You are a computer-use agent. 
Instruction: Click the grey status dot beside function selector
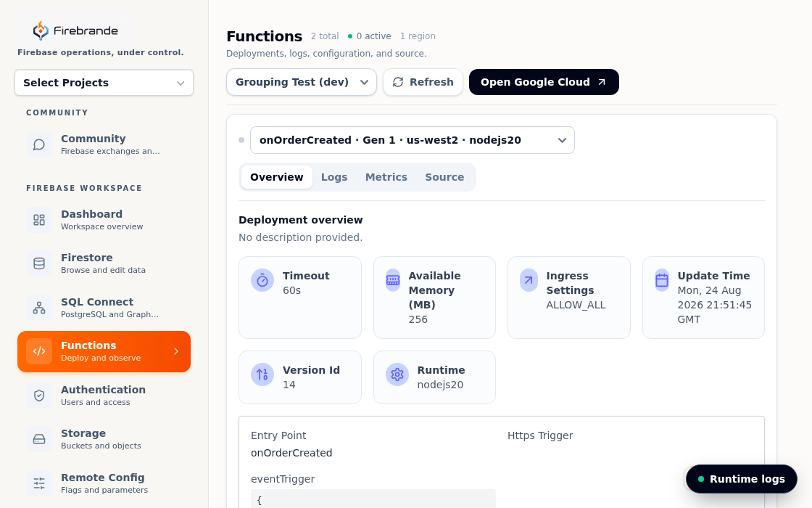[241, 140]
